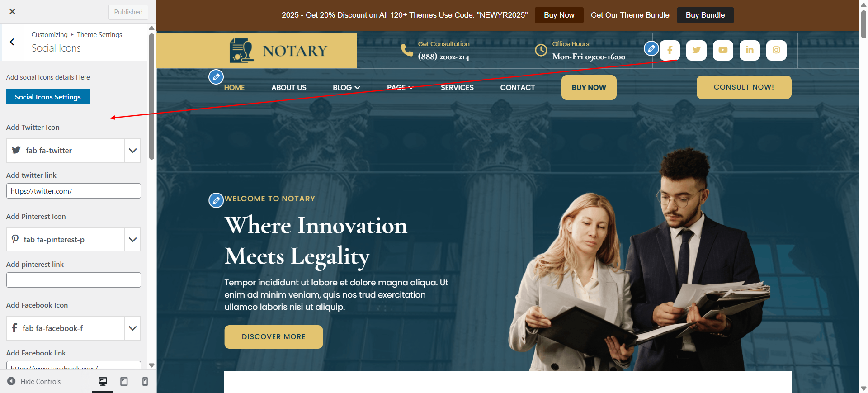The image size is (868, 393).
Task: Switch to mobile preview mode
Action: (145, 381)
